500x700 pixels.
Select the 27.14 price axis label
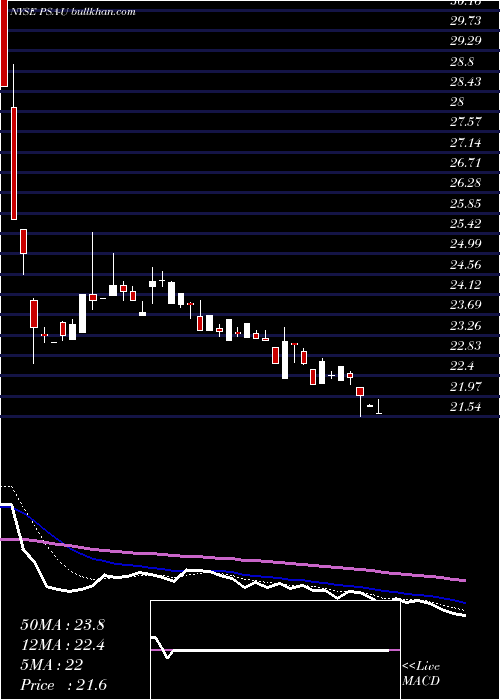coord(466,143)
